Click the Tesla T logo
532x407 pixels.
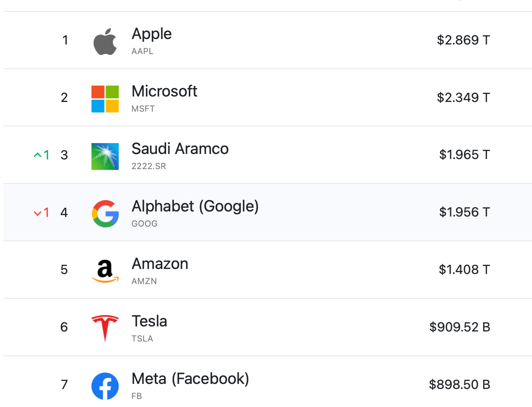(x=105, y=328)
